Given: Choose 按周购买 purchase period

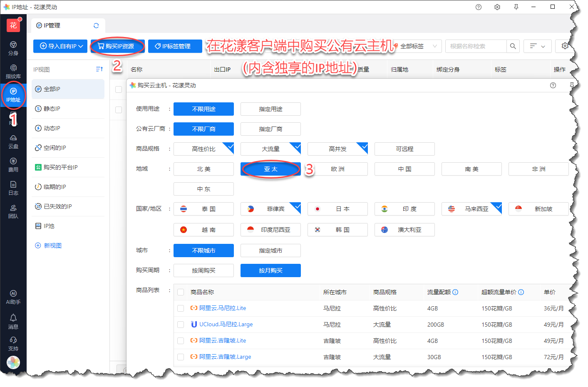Looking at the screenshot, I should (203, 270).
